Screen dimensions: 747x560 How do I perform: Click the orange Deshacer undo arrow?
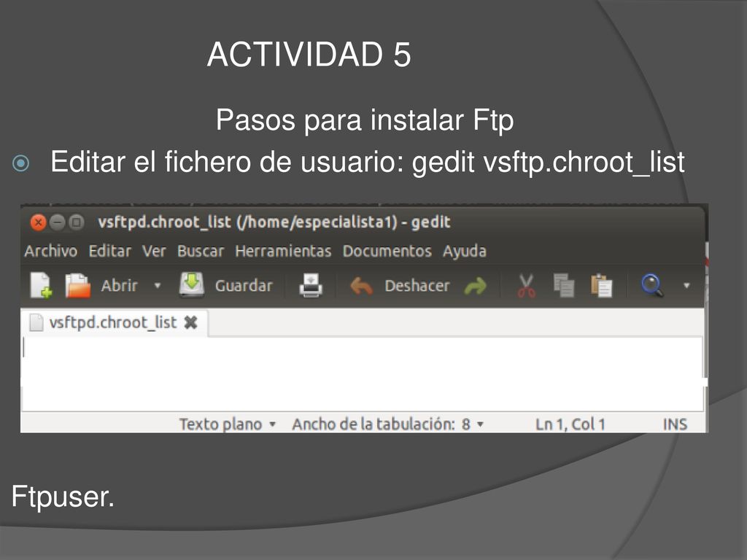pyautogui.click(x=361, y=286)
